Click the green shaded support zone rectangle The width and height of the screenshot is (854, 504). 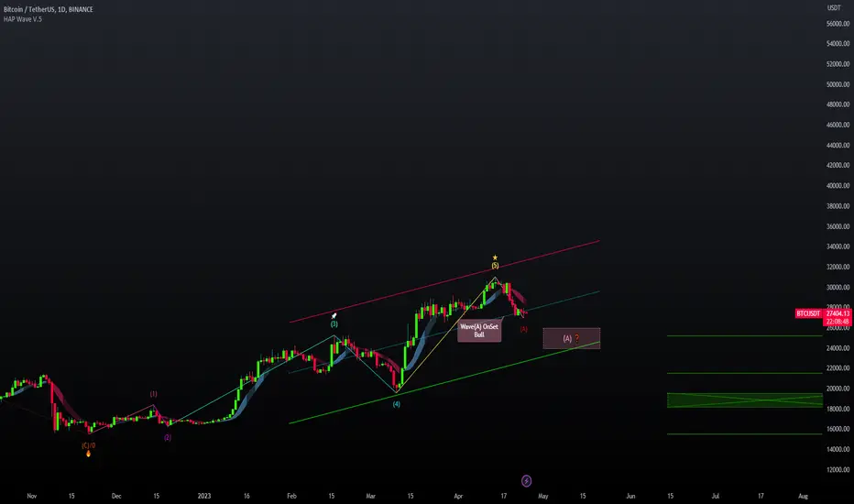click(745, 400)
